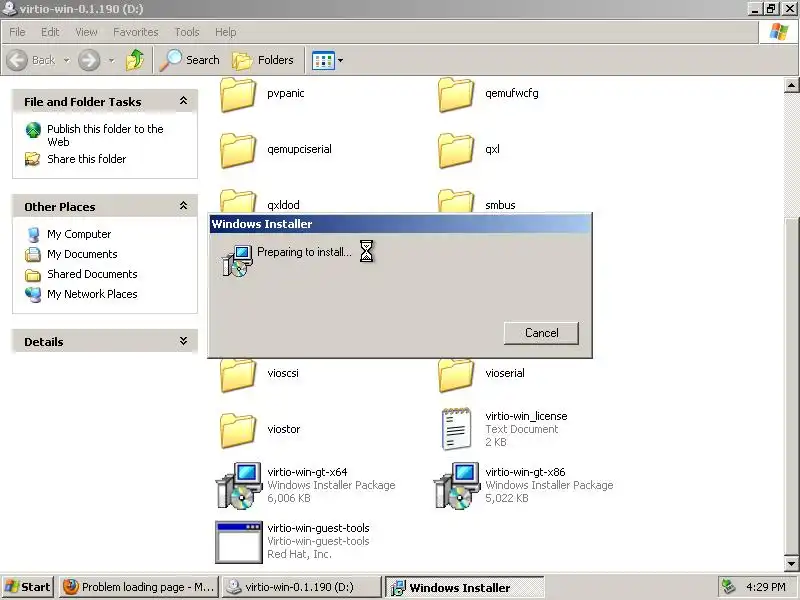This screenshot has height=600, width=800.
Task: Click the installer icon in the dialog
Action: pos(237,260)
